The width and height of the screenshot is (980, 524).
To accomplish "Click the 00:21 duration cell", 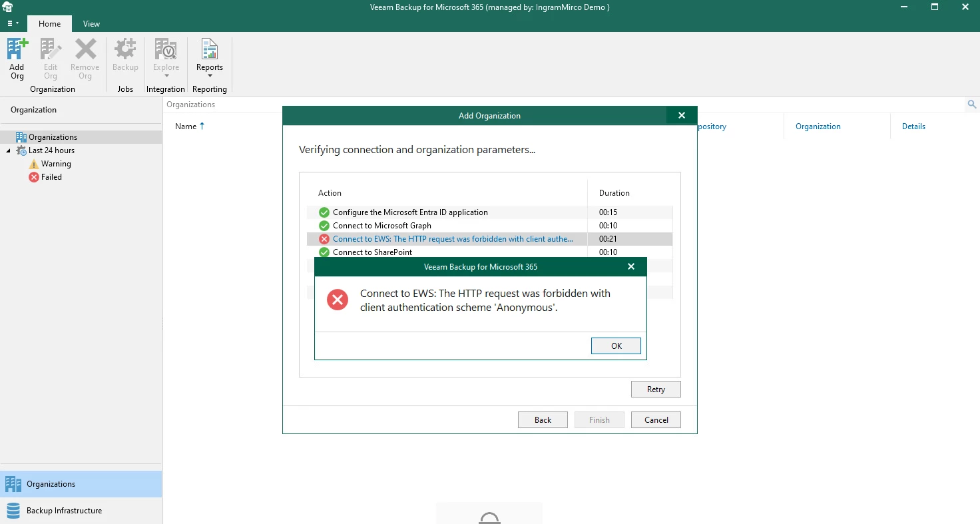I will pyautogui.click(x=608, y=239).
